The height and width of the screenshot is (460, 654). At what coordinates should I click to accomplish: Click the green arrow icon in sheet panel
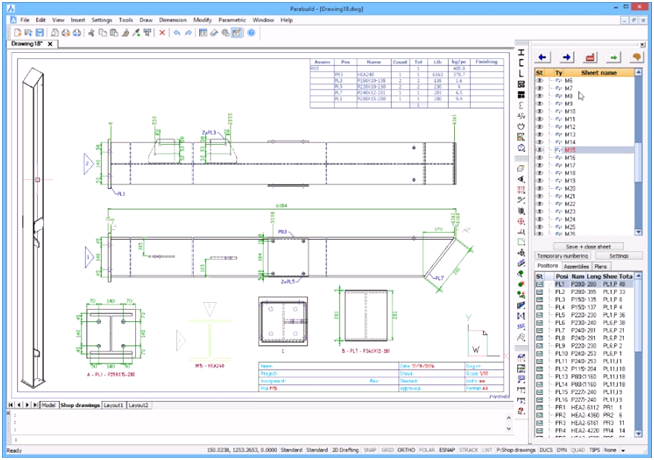coord(614,57)
